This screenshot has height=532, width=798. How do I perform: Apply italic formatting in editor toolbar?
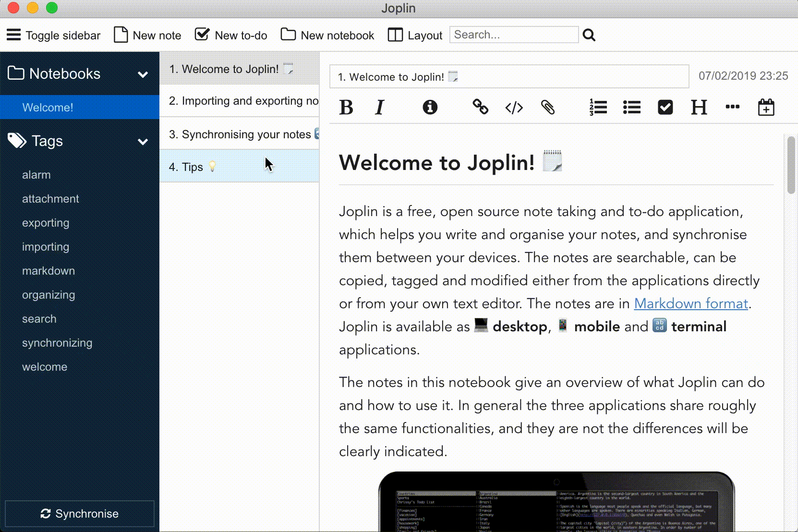tap(380, 108)
